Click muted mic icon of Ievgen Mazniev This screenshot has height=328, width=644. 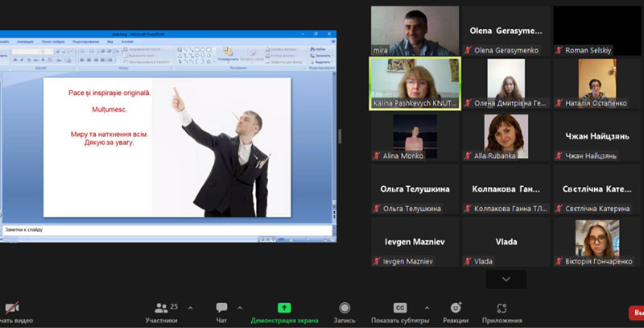(x=377, y=261)
